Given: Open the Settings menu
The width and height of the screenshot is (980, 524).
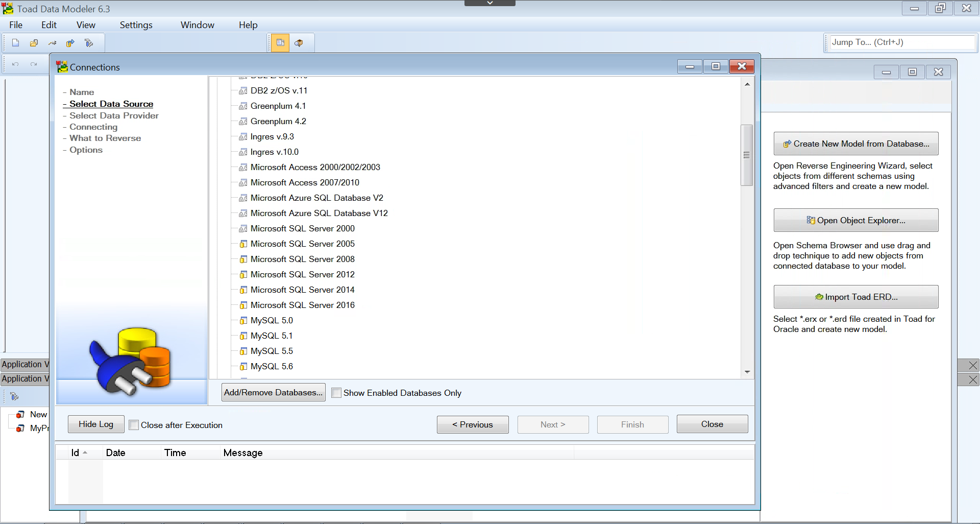Looking at the screenshot, I should click(136, 25).
